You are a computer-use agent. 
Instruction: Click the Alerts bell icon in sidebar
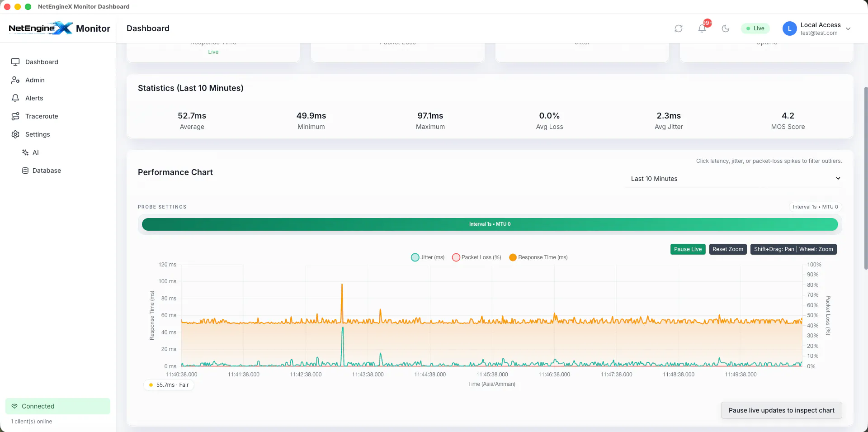click(x=15, y=98)
